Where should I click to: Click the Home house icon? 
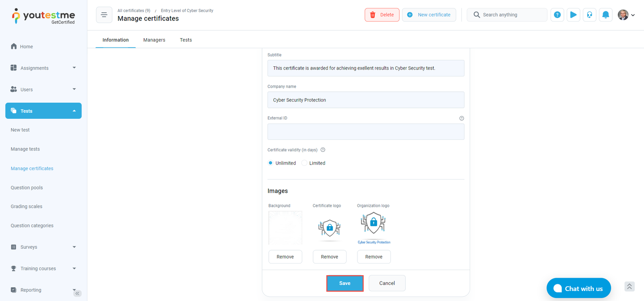click(14, 46)
